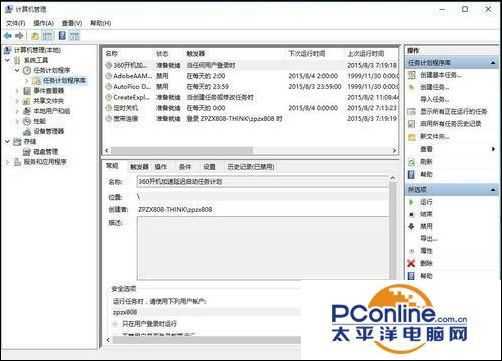Open the 操作(A) menu

pos(43,23)
